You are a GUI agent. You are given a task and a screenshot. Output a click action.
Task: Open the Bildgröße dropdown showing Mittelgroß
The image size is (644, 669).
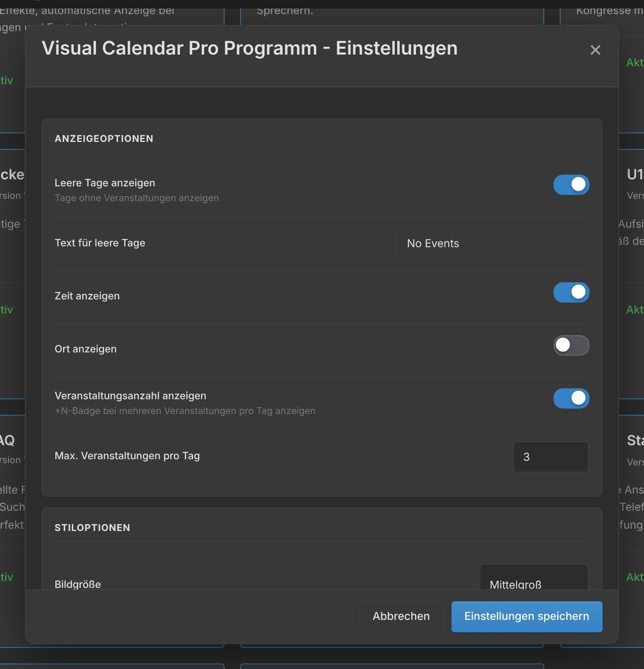pos(534,577)
